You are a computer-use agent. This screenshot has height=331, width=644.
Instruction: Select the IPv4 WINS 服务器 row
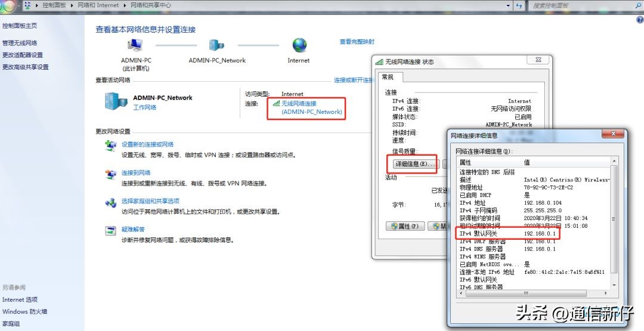pyautogui.click(x=534, y=256)
